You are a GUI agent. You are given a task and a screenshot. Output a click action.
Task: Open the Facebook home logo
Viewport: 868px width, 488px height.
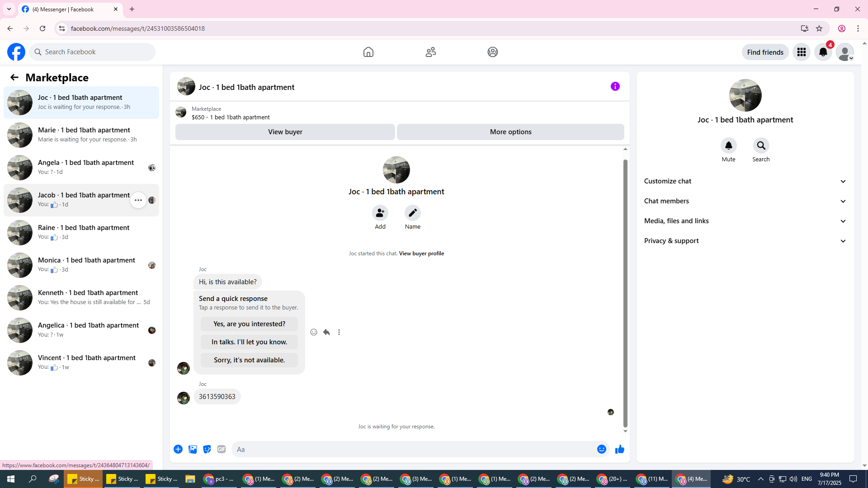click(16, 52)
